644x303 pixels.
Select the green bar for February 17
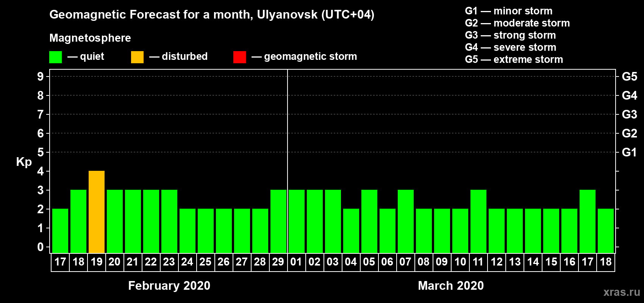tap(60, 231)
